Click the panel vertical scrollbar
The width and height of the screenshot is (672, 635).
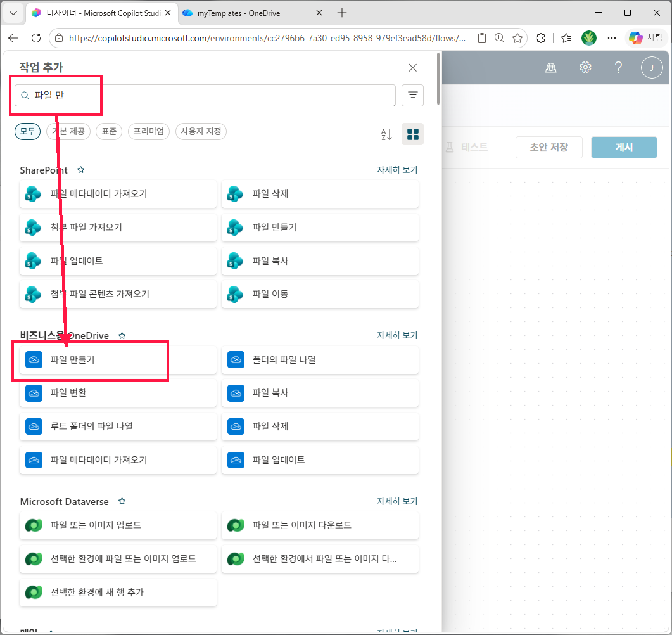click(438, 79)
